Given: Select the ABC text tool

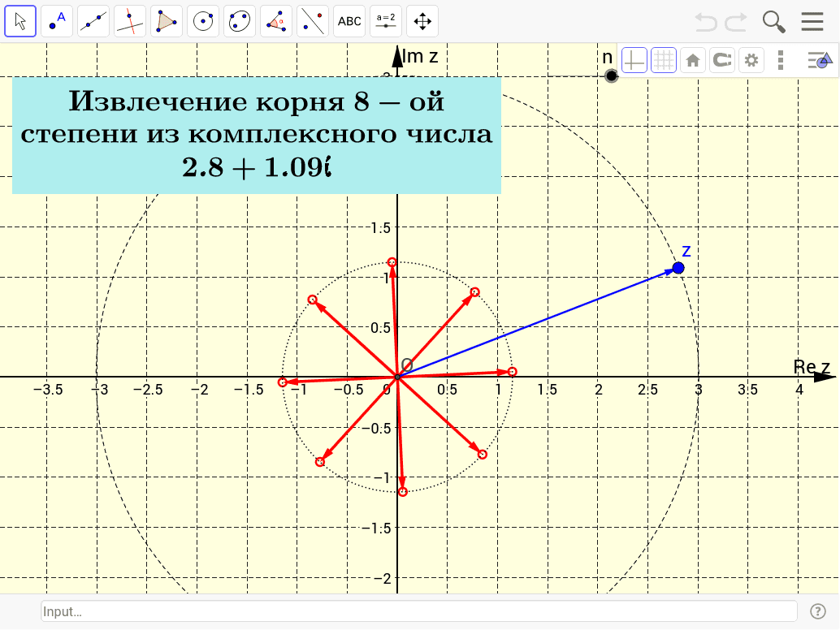Looking at the screenshot, I should coord(349,21).
